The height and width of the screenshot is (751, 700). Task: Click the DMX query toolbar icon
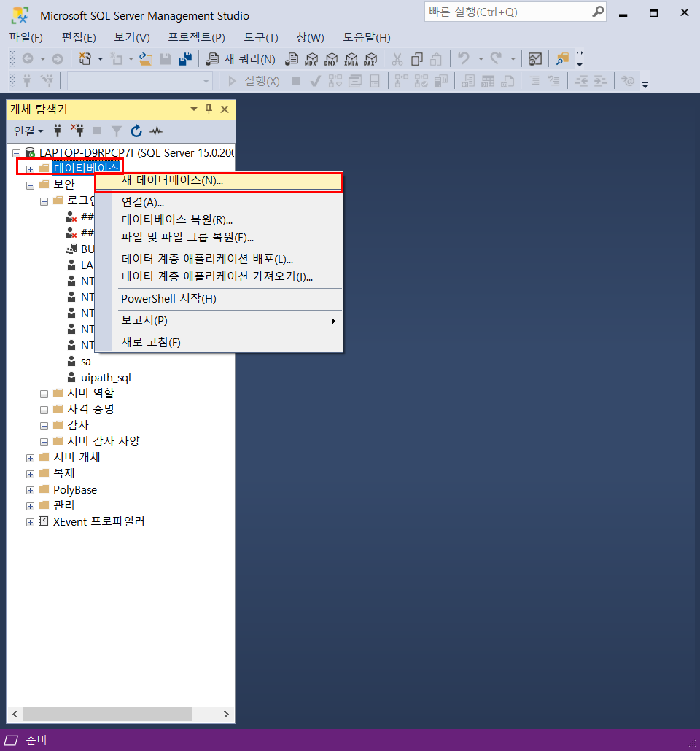click(331, 59)
